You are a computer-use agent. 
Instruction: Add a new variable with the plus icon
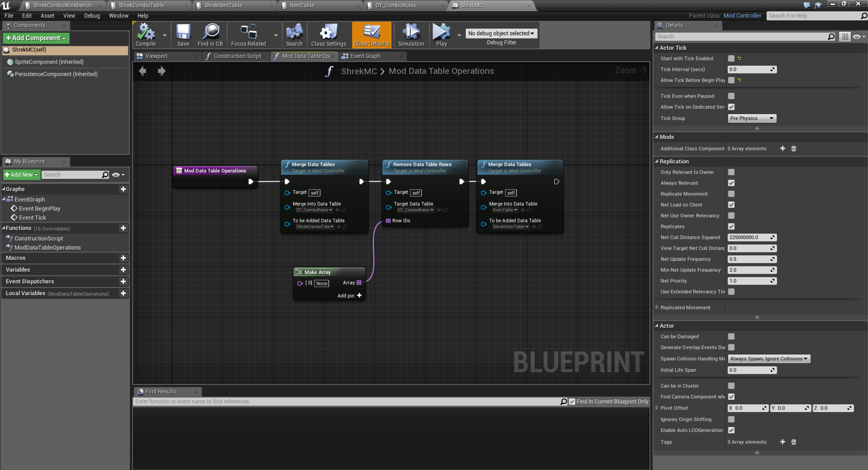tap(123, 270)
